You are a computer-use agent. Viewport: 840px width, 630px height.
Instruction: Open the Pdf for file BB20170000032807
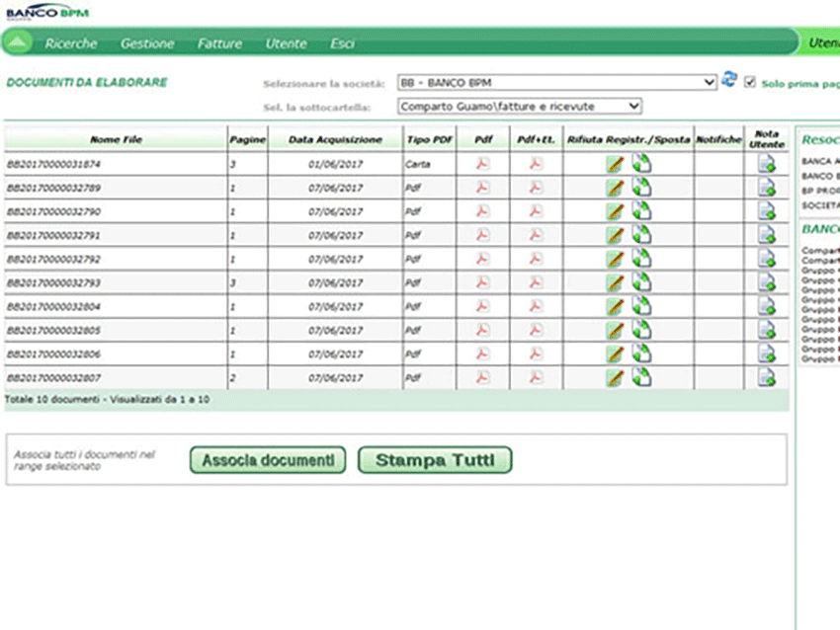pyautogui.click(x=482, y=377)
